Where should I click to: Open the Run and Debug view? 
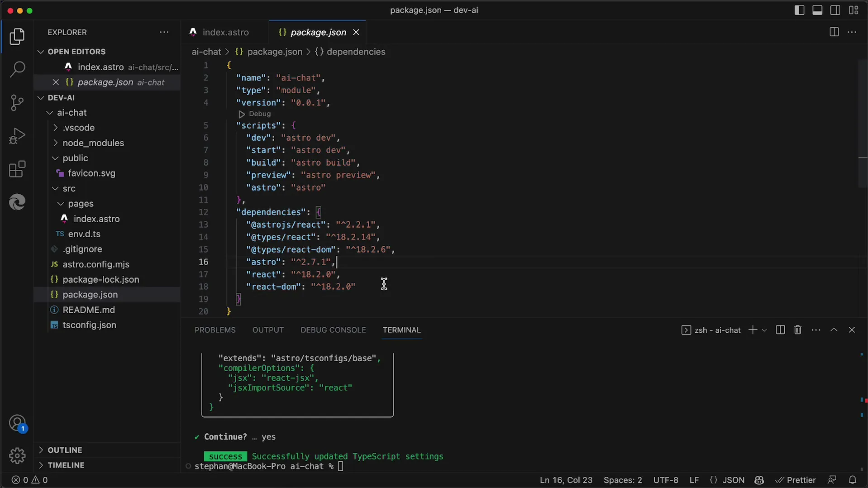(x=17, y=136)
